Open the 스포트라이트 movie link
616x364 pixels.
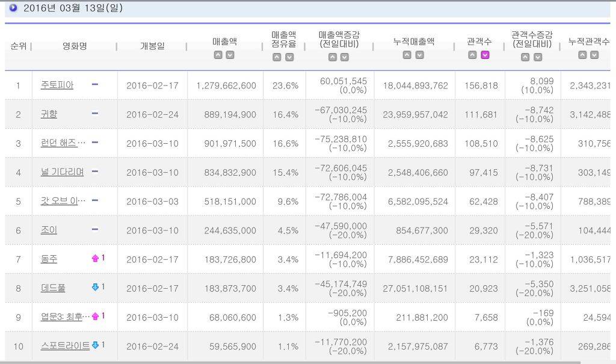click(x=65, y=346)
